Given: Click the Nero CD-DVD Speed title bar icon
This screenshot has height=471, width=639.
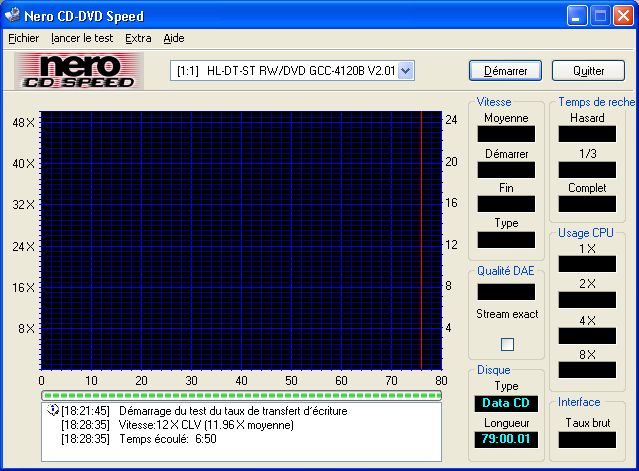Looking at the screenshot, I should (x=12, y=15).
